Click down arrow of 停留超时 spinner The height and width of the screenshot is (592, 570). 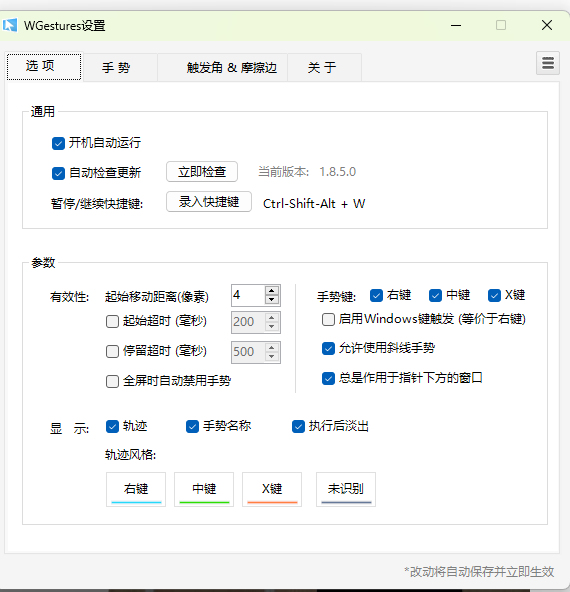point(272,357)
